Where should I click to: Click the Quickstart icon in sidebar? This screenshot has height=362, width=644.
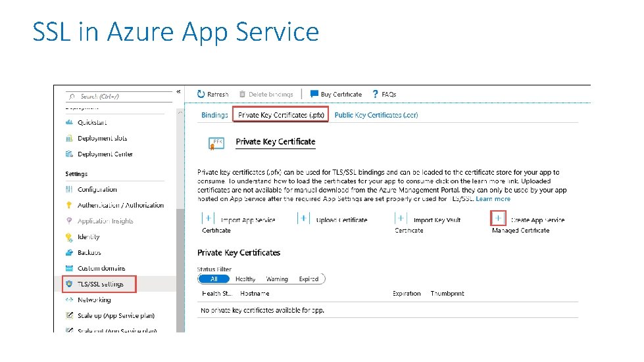click(x=70, y=122)
